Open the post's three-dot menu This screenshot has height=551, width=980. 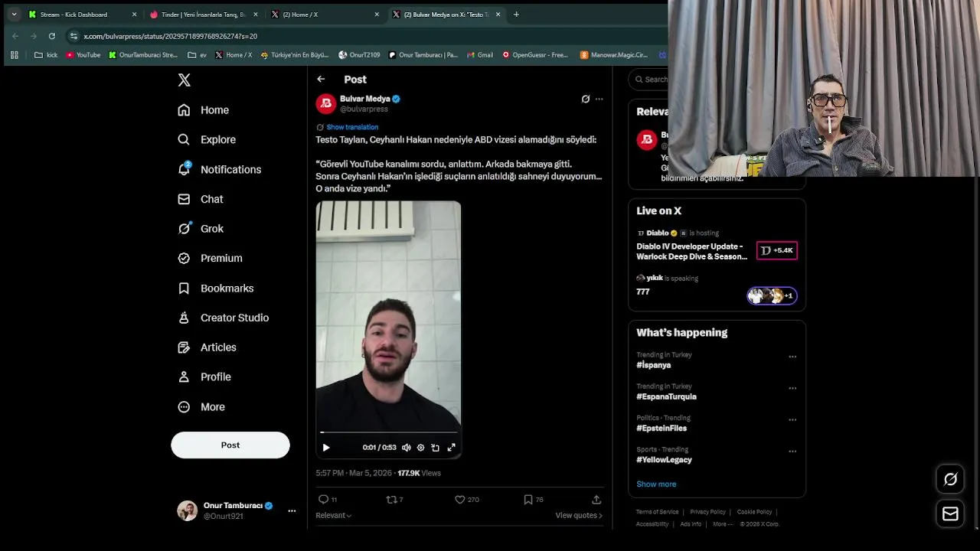coord(599,99)
